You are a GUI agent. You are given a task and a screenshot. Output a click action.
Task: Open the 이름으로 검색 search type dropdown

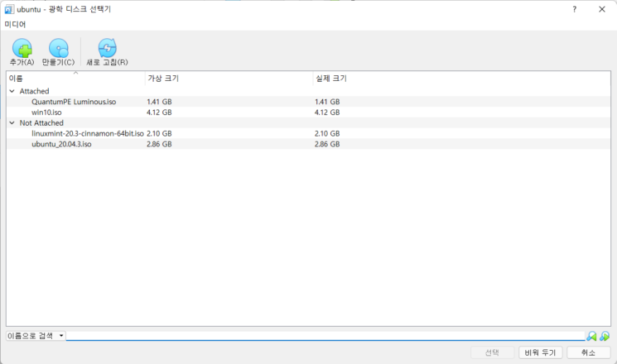(35, 336)
